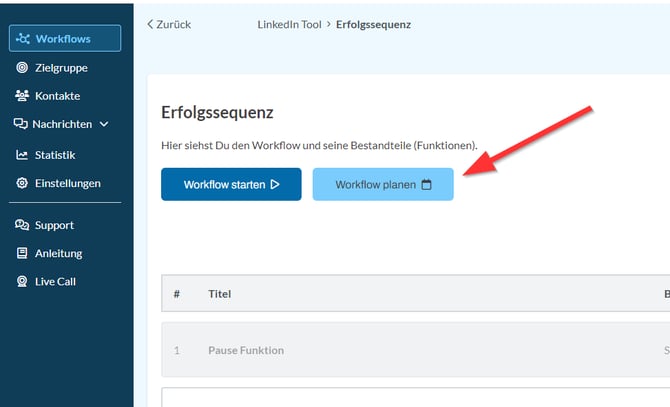
Task: Expand the Nachrichten dropdown chevron
Action: 104,124
